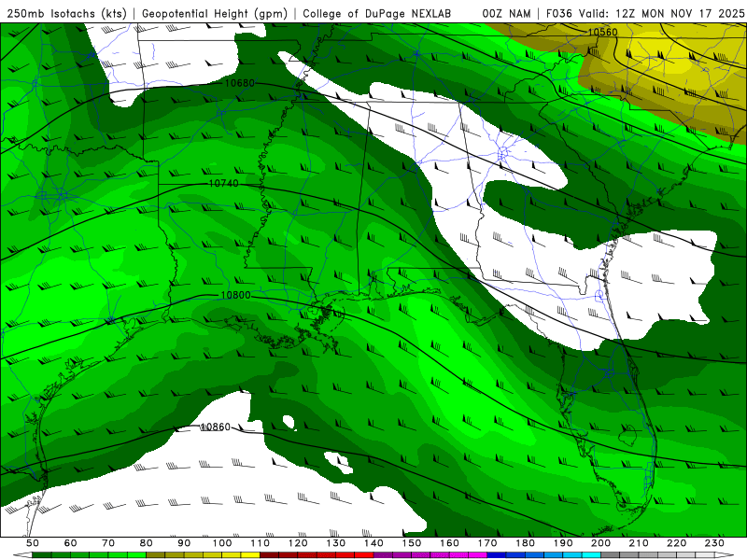
Task: Click the 220 kts legend value
Action: coord(676,543)
